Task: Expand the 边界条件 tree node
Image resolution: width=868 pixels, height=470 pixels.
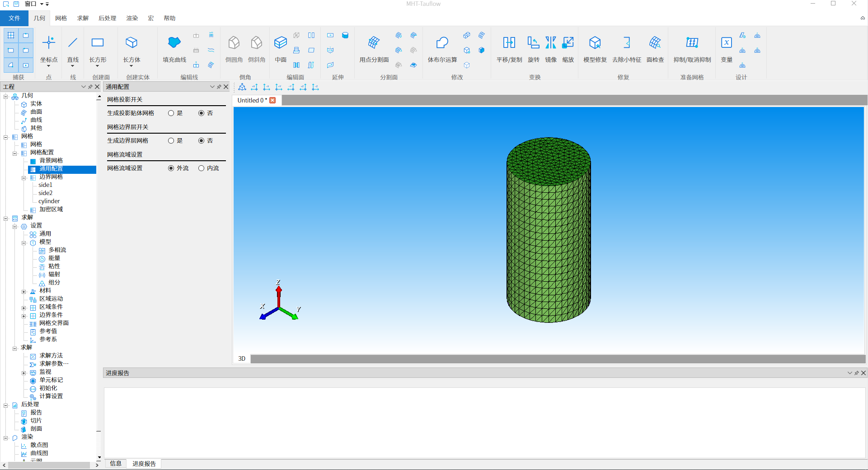Action: (24, 316)
